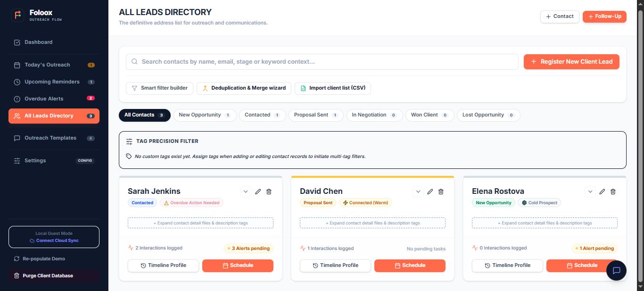
Task: Expand contact detail files for Elena Rostova
Action: pos(545,223)
